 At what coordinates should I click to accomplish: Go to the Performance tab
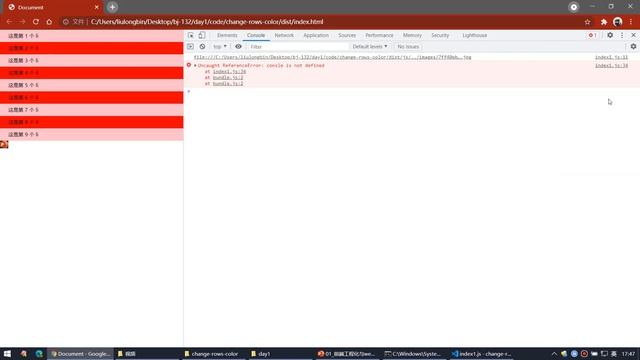point(379,36)
